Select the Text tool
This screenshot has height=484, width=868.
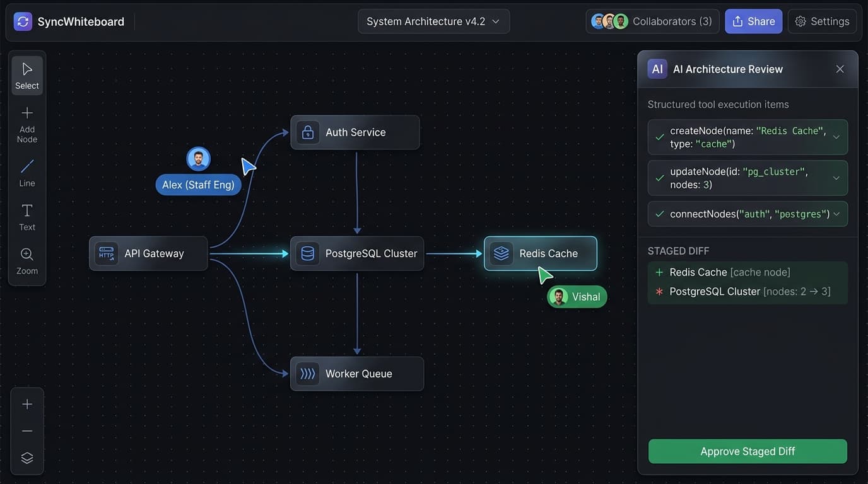[27, 217]
